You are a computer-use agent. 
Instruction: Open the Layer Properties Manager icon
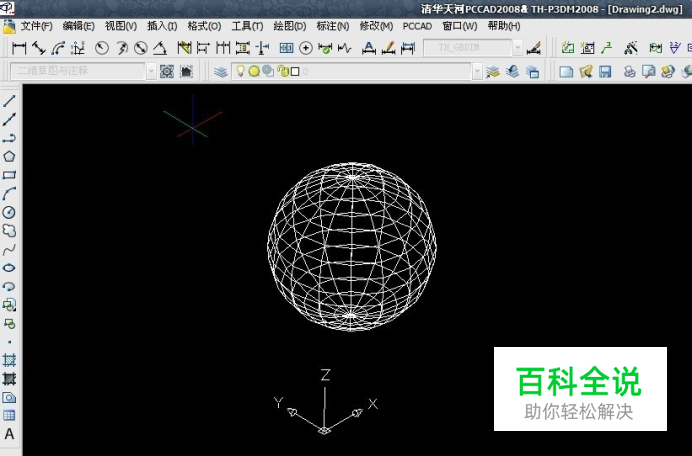[220, 72]
